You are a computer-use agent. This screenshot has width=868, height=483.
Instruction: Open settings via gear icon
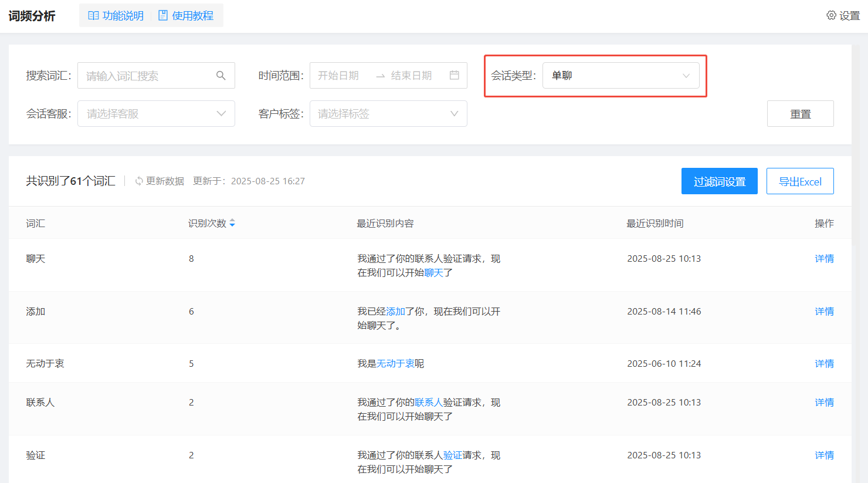tap(831, 15)
